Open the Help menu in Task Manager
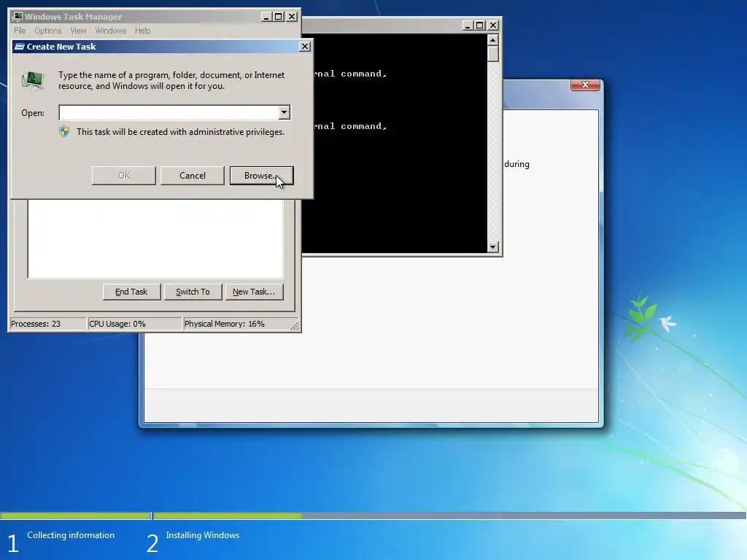The image size is (747, 560). click(x=142, y=31)
